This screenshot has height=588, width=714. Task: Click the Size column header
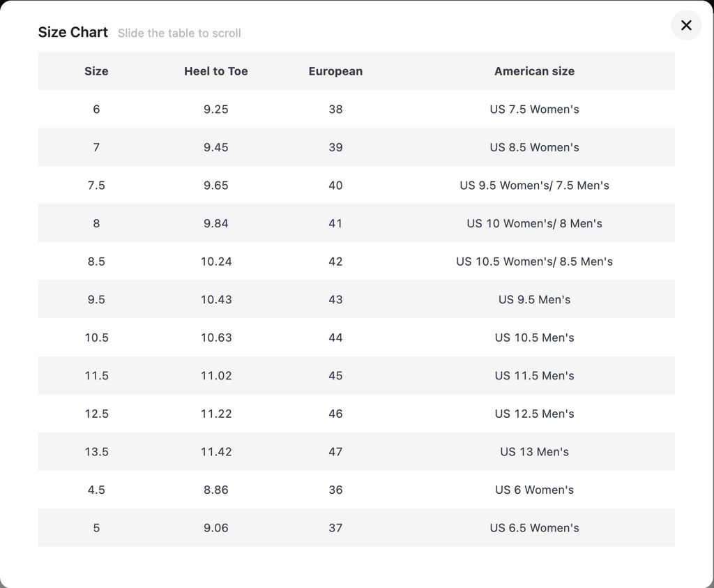pos(96,71)
